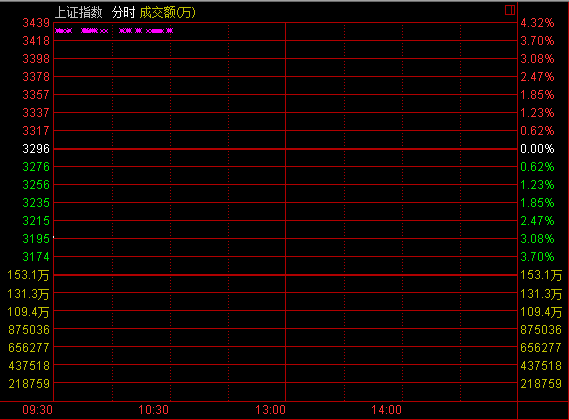This screenshot has width=569, height=420.
Task: Select the 13:00 time axis label
Action: [x=270, y=410]
